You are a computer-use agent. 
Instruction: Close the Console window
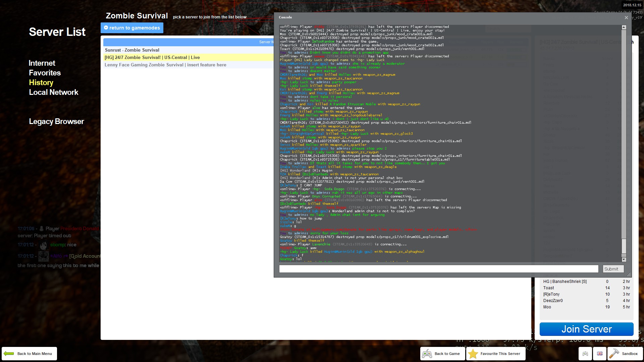click(626, 17)
